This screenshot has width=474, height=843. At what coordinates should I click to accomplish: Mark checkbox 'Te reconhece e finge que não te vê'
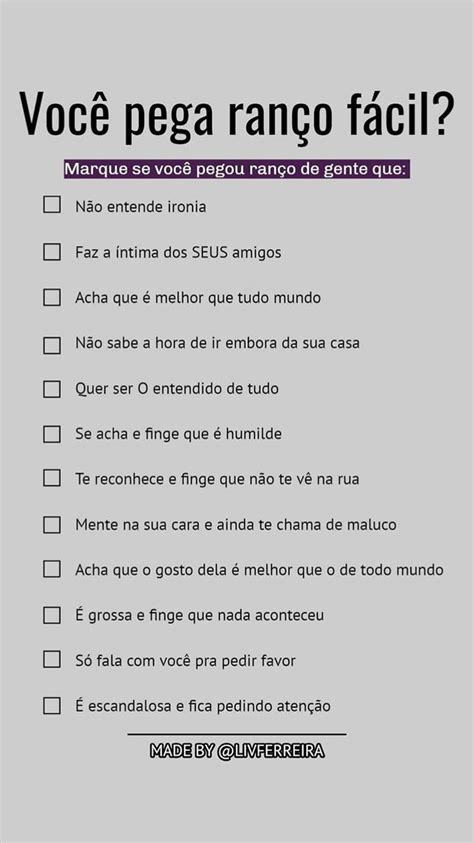[x=52, y=477]
